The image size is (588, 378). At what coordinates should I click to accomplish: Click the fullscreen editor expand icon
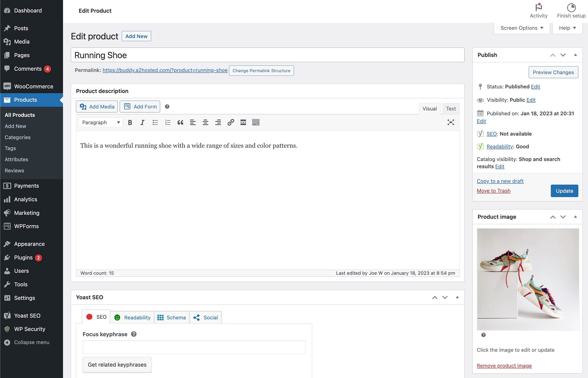click(451, 122)
